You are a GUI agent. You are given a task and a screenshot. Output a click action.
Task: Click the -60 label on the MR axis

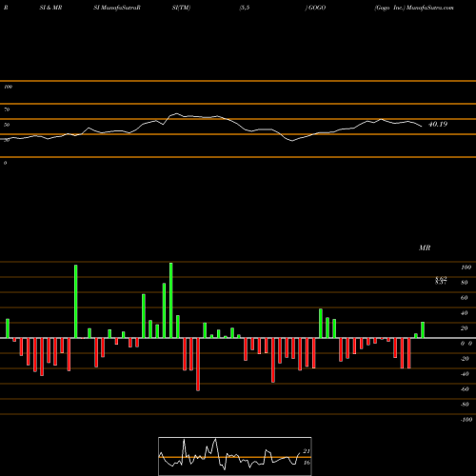pos(465,389)
